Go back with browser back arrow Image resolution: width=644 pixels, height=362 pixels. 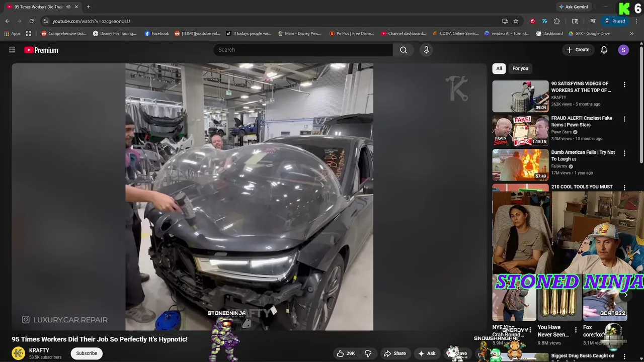(x=7, y=21)
